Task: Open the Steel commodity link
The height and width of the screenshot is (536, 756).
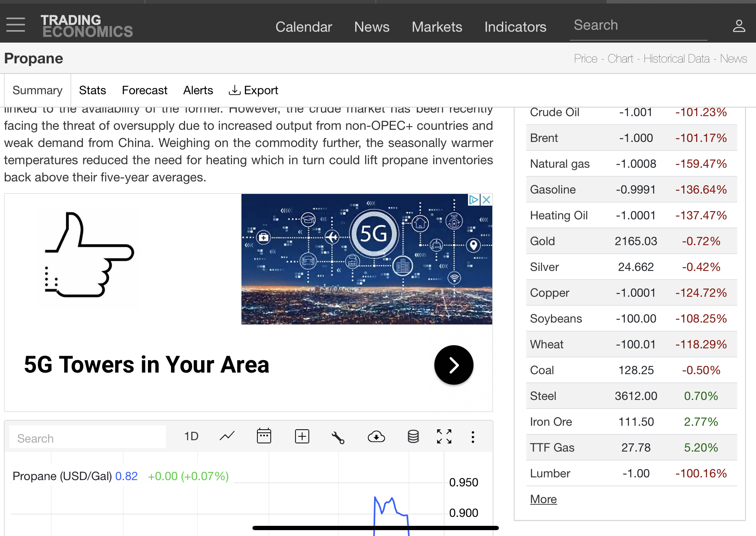Action: [x=543, y=396]
